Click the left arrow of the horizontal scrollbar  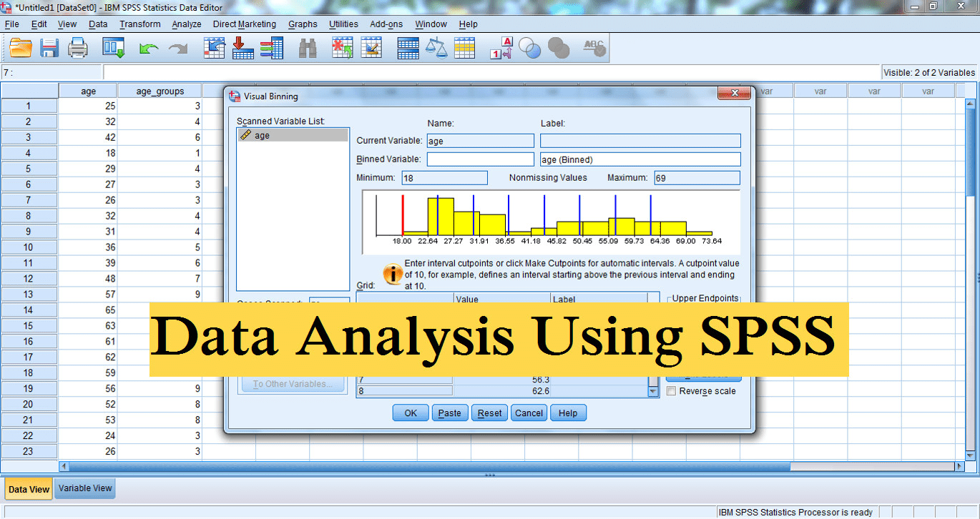65,466
